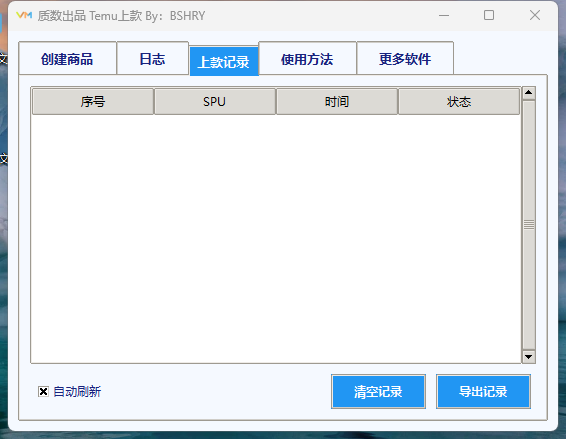Open the 日志 tab

(x=153, y=58)
